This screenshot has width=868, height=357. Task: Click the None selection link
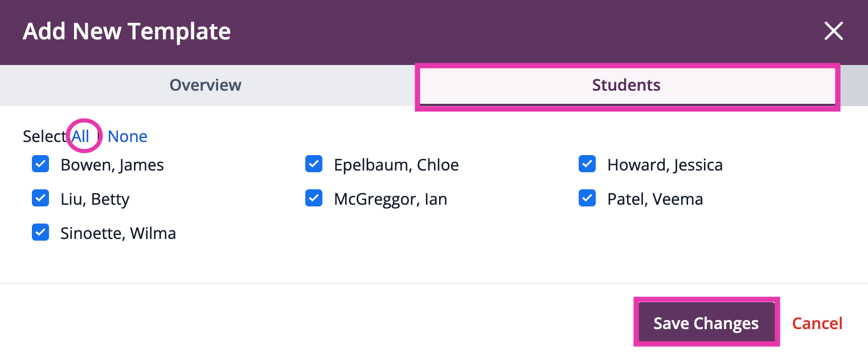coord(128,136)
